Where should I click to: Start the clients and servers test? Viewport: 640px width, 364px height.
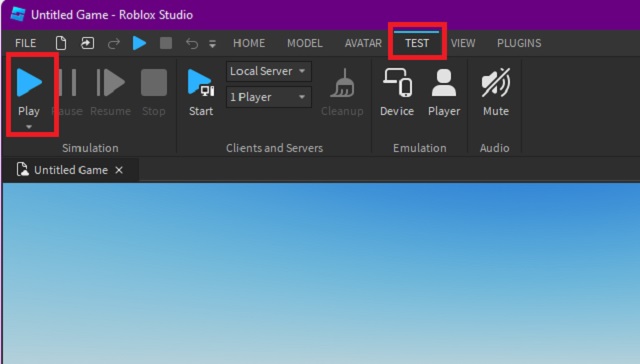coord(200,92)
